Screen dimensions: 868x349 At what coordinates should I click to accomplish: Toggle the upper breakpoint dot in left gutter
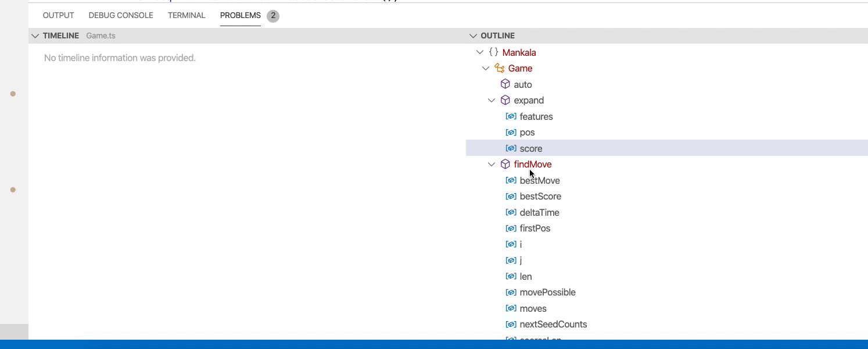click(13, 93)
